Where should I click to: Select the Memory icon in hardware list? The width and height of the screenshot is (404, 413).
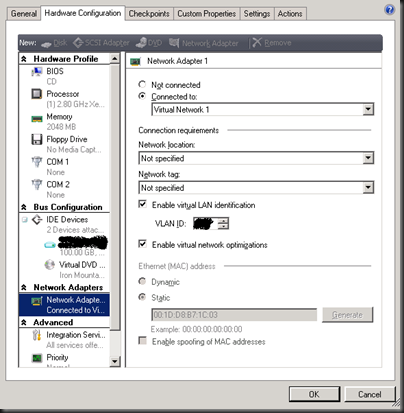click(x=37, y=119)
